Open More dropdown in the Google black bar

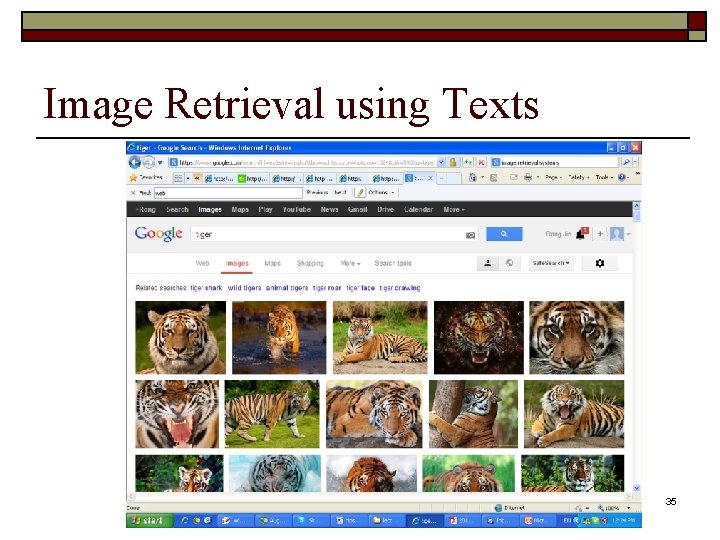coord(454,209)
